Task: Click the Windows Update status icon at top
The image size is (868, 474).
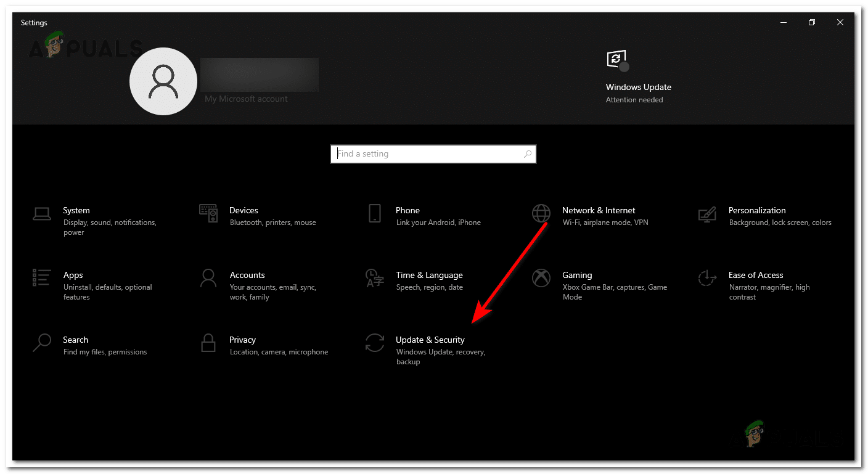Action: coord(617,60)
